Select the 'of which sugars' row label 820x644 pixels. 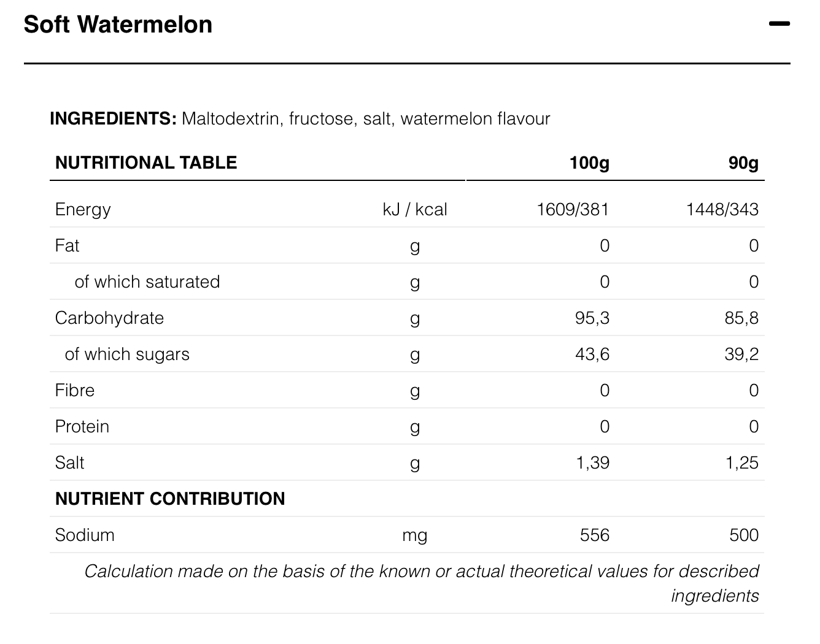127,355
